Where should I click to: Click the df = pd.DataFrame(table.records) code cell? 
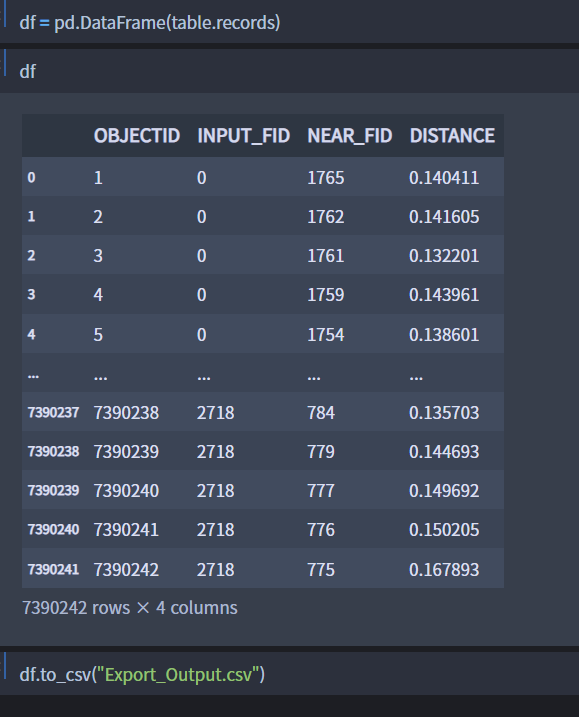[x=290, y=22]
